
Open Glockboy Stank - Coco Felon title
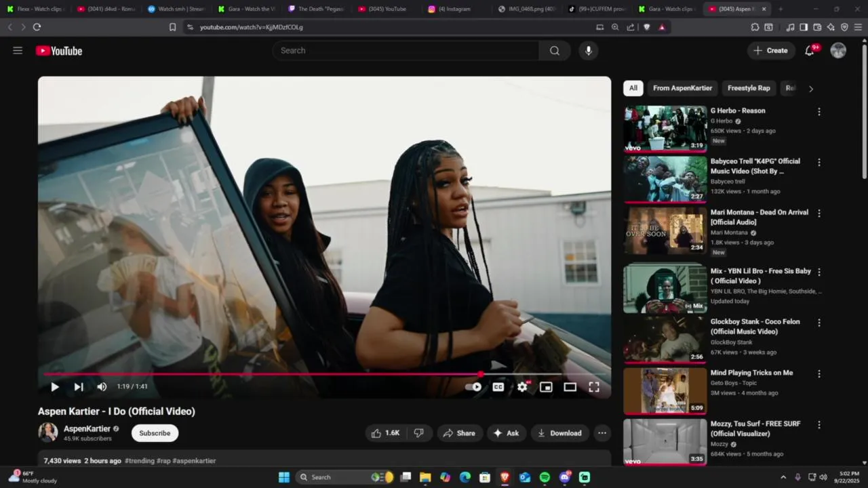(755, 327)
